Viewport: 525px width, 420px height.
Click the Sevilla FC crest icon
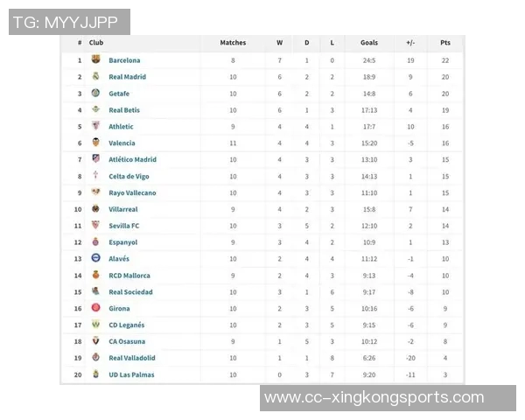(x=95, y=226)
